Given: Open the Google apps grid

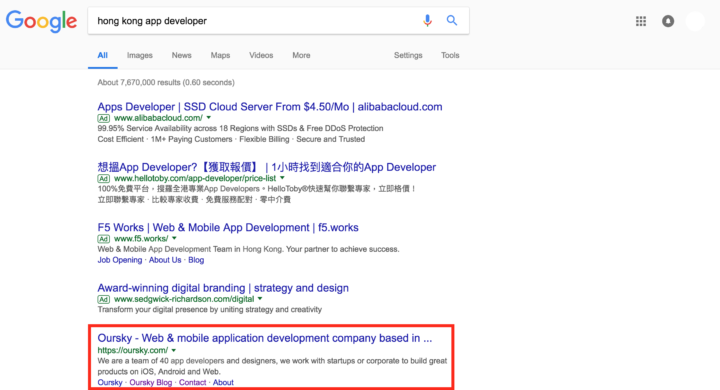Looking at the screenshot, I should click(x=641, y=21).
